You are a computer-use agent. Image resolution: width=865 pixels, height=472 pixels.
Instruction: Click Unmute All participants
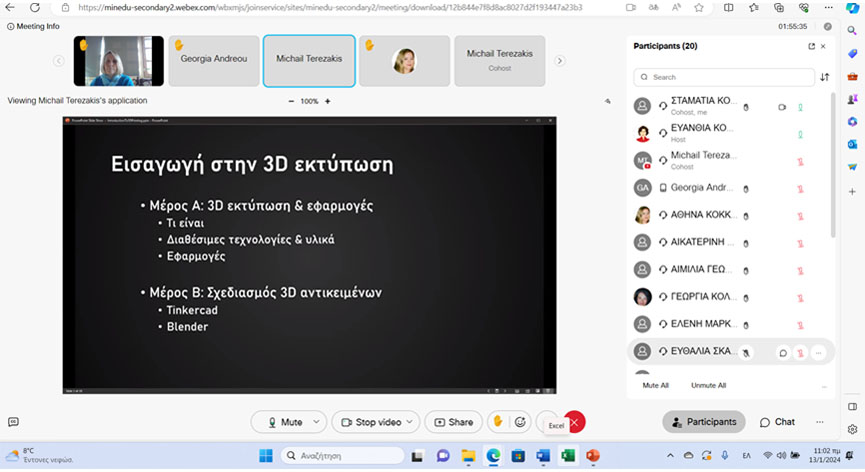pos(708,385)
